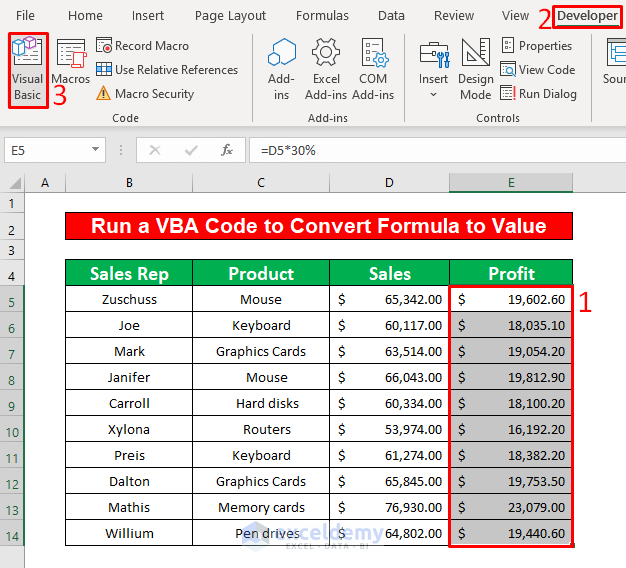Click the insert function fx icon

pos(227,150)
